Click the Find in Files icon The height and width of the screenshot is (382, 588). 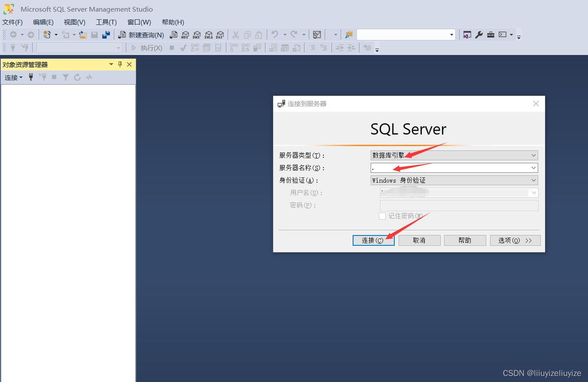(349, 35)
